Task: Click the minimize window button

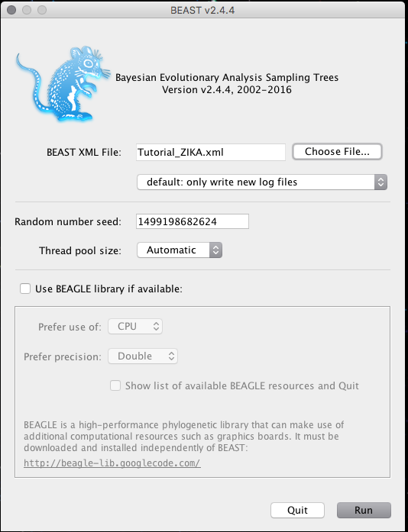Action: point(27,10)
